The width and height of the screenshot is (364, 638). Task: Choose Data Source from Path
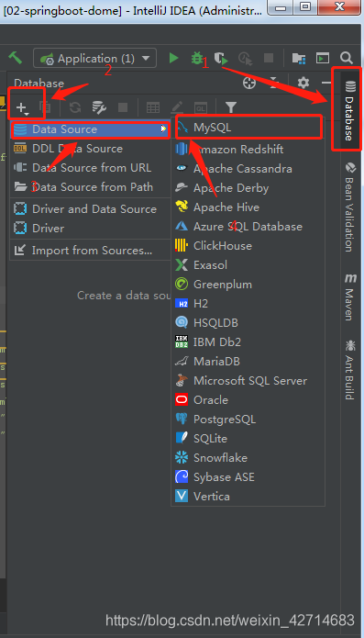tap(90, 187)
